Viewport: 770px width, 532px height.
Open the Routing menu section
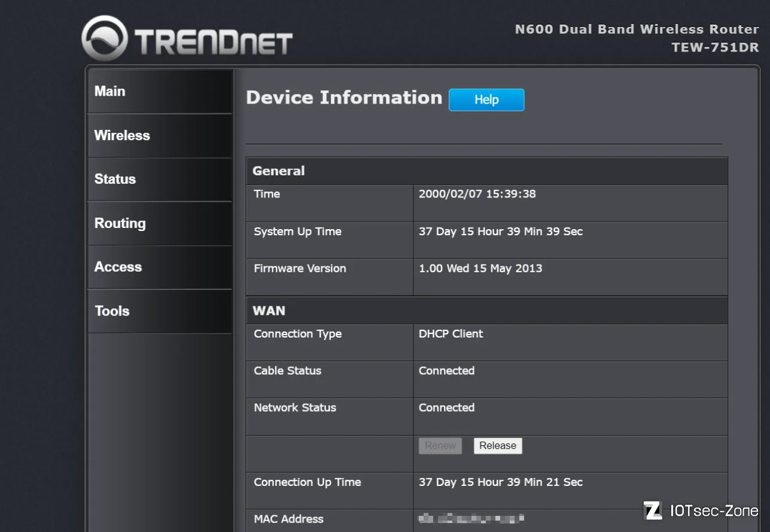(x=160, y=223)
